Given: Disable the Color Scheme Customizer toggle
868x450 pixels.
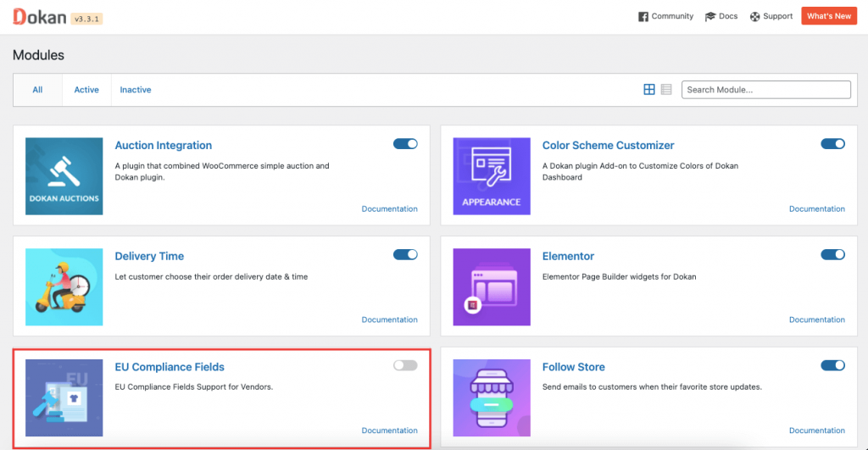Looking at the screenshot, I should click(832, 144).
